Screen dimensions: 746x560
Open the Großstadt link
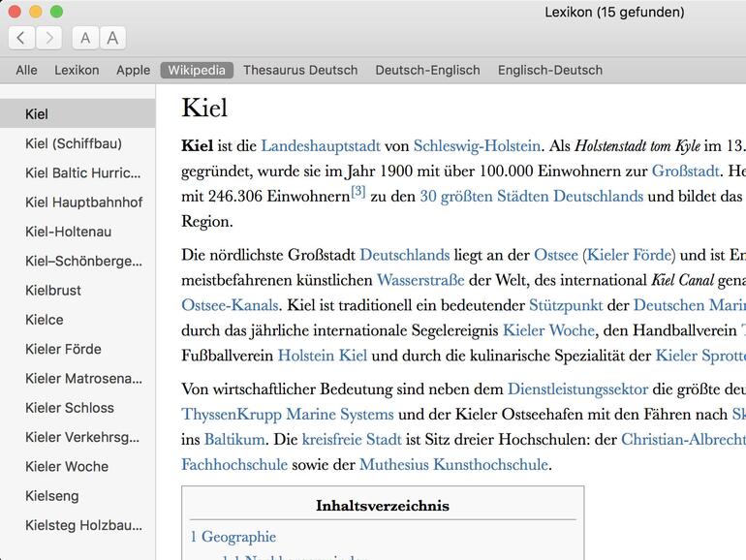coord(685,171)
